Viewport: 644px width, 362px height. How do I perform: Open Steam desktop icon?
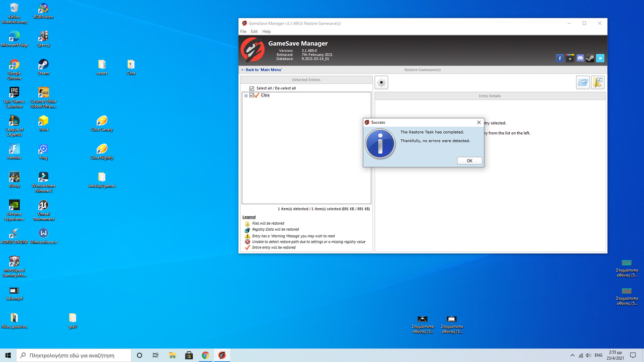coord(43,67)
